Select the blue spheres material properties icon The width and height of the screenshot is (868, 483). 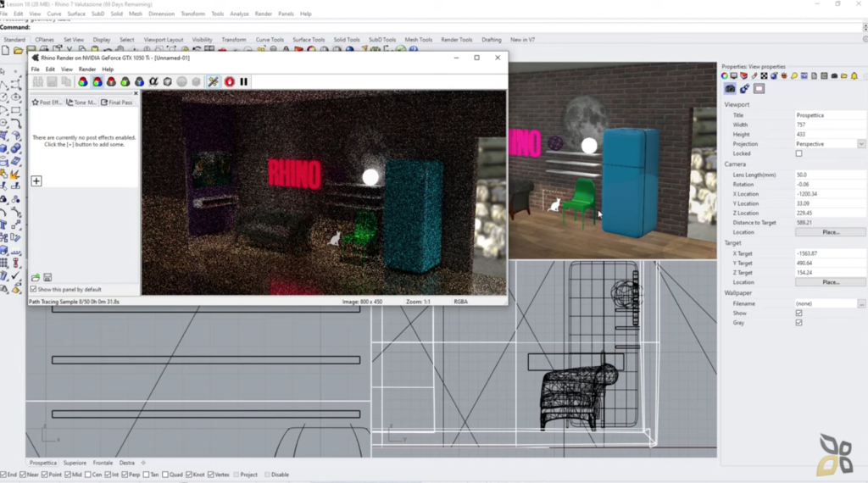tap(744, 88)
